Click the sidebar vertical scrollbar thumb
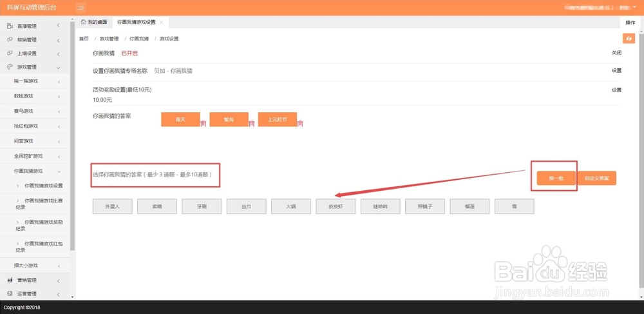This screenshot has height=314, width=644. point(72,135)
